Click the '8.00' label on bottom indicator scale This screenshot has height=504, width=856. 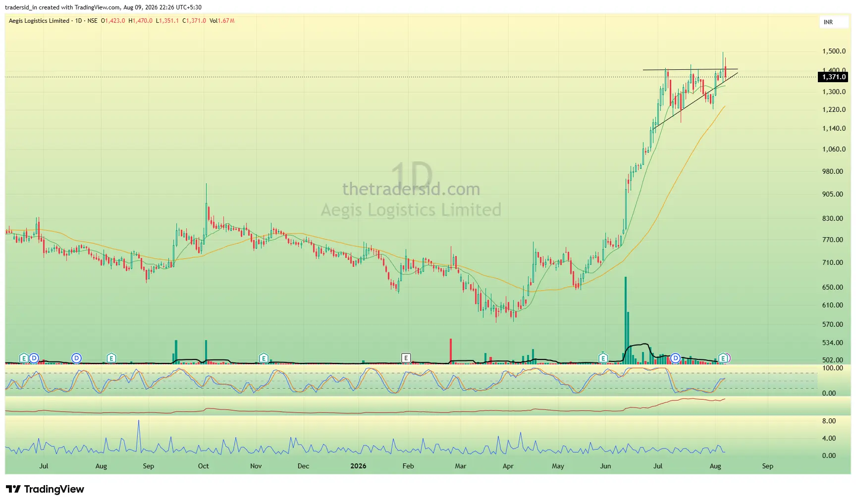[x=829, y=421]
